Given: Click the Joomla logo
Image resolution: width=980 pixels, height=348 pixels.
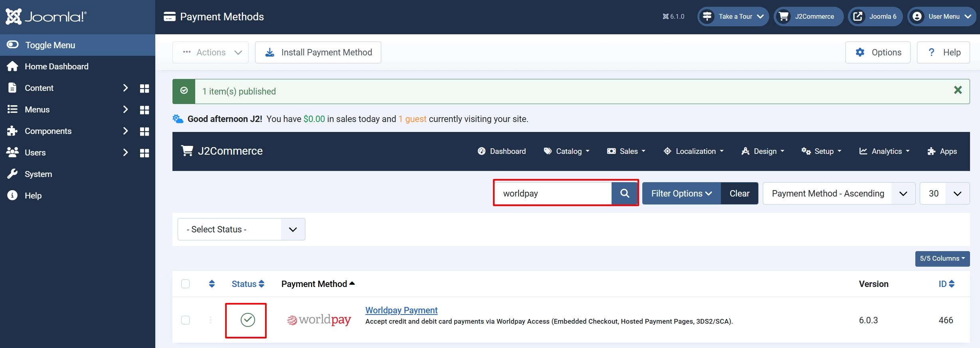Looking at the screenshot, I should tap(46, 17).
